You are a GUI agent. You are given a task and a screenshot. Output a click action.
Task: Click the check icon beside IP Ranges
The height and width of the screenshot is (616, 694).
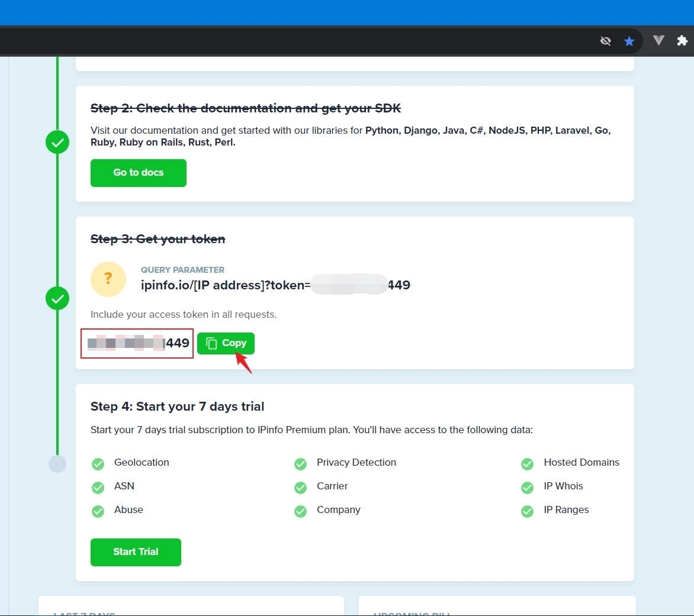pyautogui.click(x=527, y=511)
